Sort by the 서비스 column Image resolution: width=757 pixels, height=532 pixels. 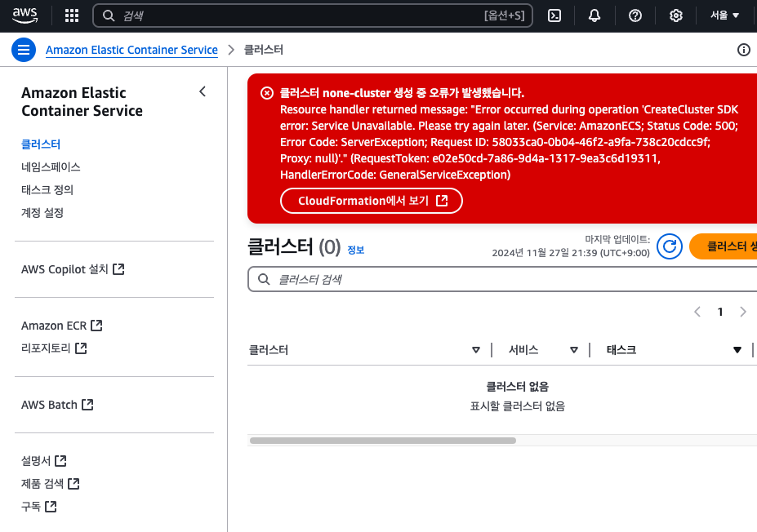pos(573,350)
